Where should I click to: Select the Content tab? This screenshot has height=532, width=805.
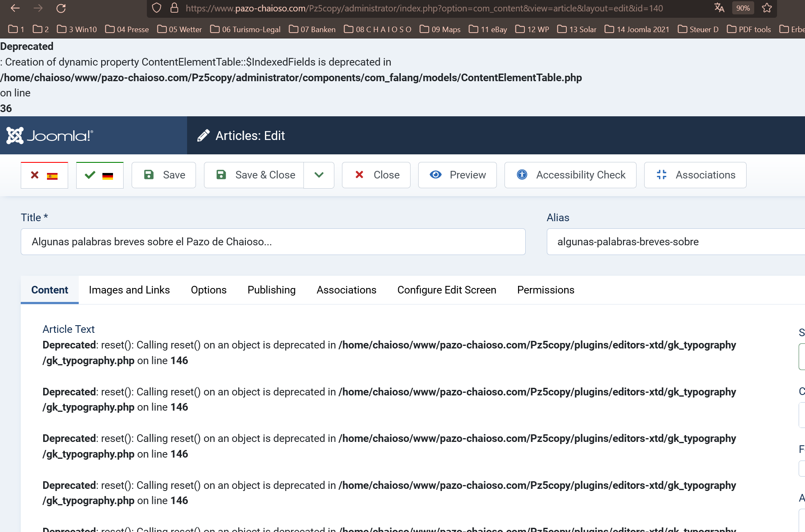coord(50,290)
